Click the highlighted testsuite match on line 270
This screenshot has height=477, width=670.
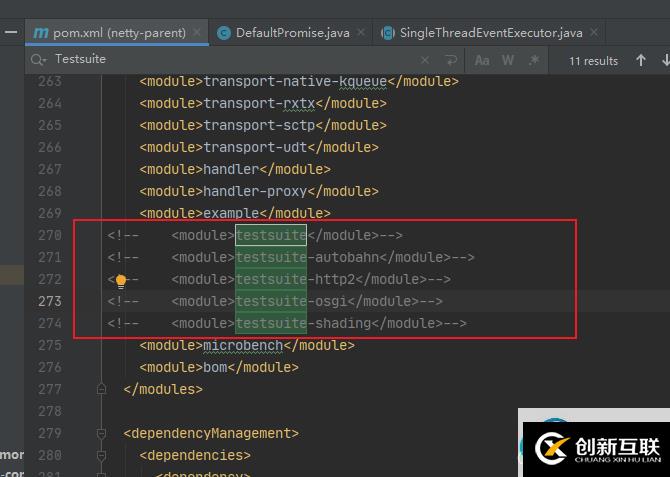271,235
